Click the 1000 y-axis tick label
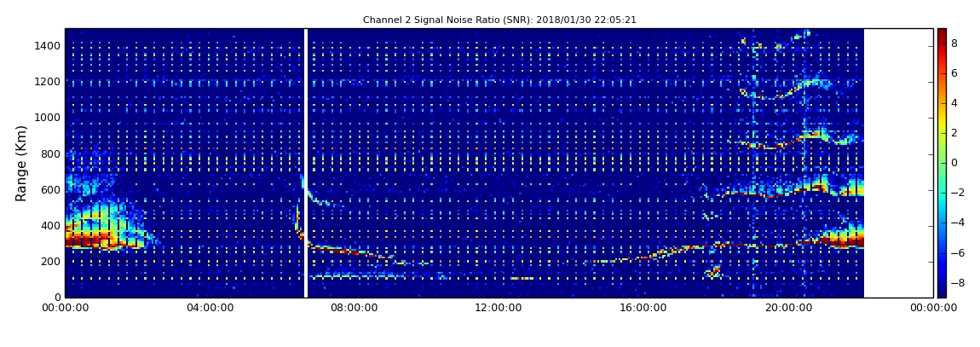This screenshot has height=347, width=980. tap(49, 118)
